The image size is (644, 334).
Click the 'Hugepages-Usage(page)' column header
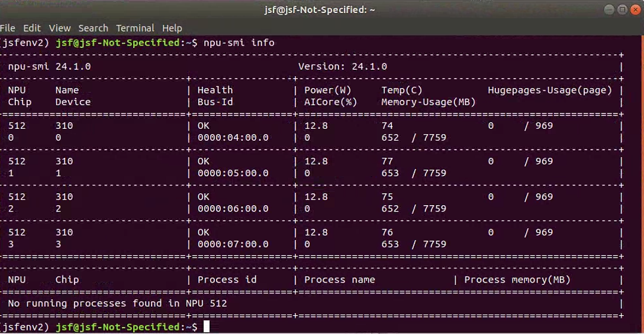(x=550, y=90)
